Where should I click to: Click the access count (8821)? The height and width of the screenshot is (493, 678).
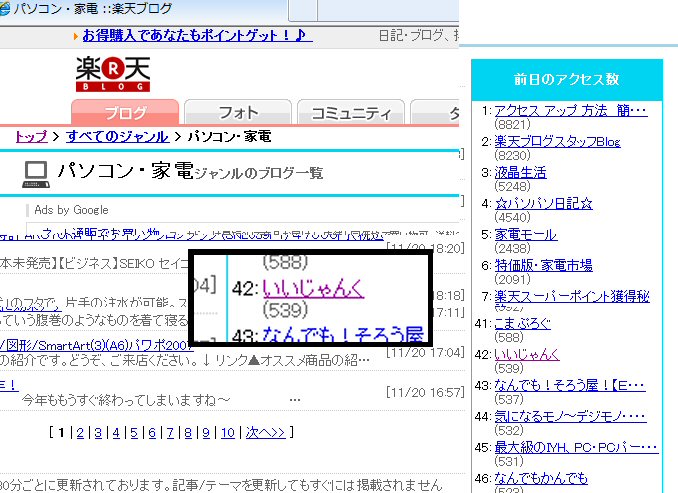512,125
